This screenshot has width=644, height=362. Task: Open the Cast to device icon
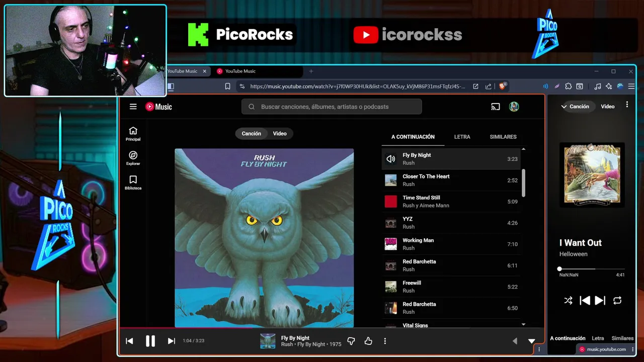tap(496, 107)
